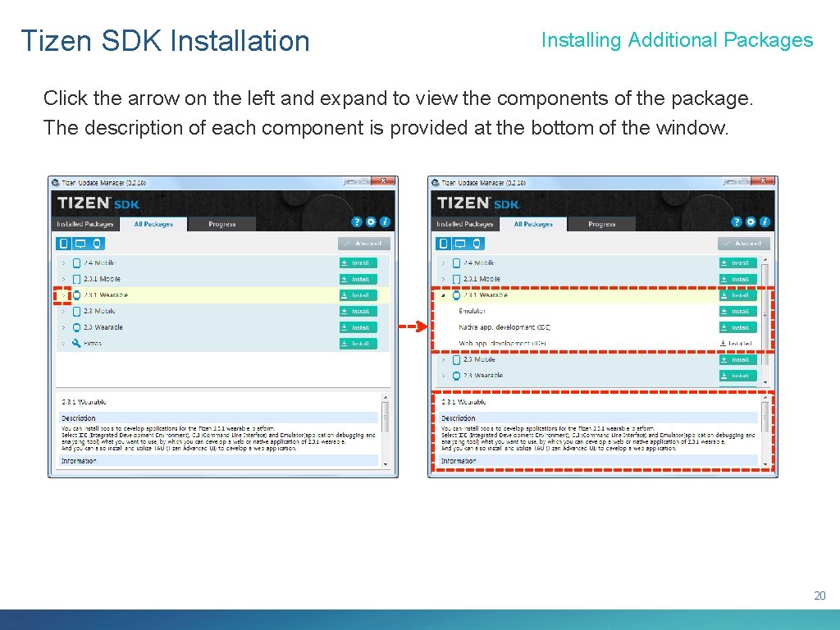The image size is (840, 630).
Task: Toggle mobile filter icon in right window
Action: coord(444,244)
